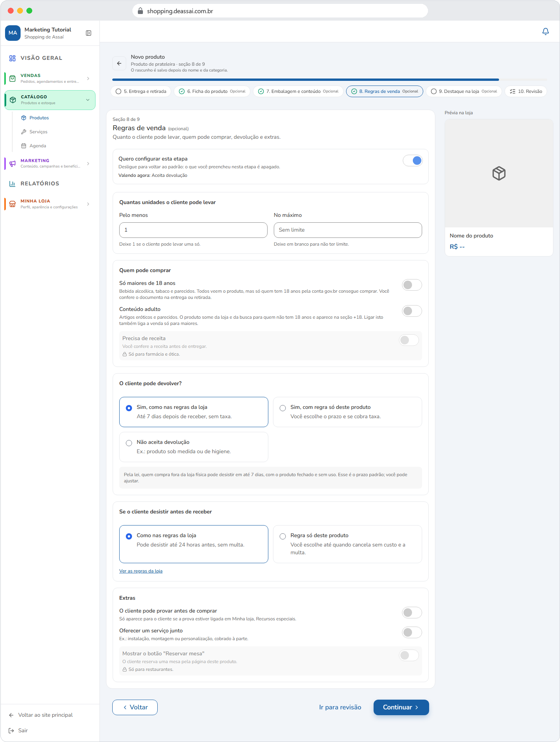This screenshot has width=560, height=742.
Task: Click the back arrow next to Novo produto
Action: (x=119, y=63)
